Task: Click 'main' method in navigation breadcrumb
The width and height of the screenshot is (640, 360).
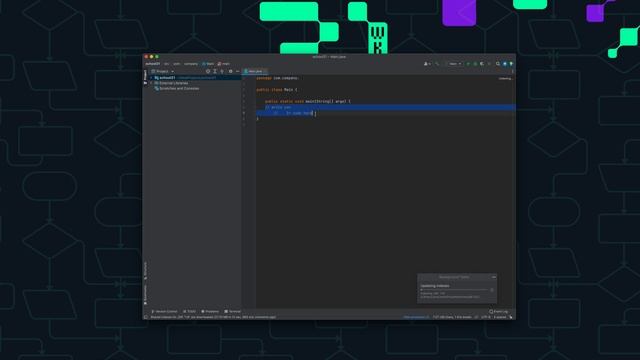Action: pos(224,64)
